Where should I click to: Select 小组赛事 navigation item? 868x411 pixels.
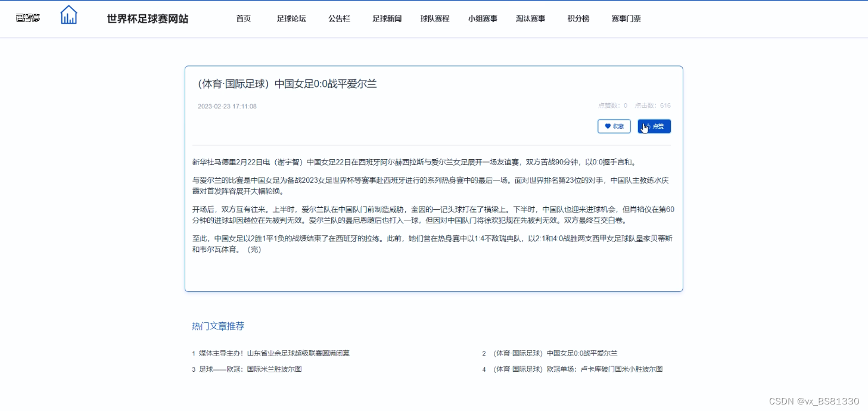[x=483, y=18]
